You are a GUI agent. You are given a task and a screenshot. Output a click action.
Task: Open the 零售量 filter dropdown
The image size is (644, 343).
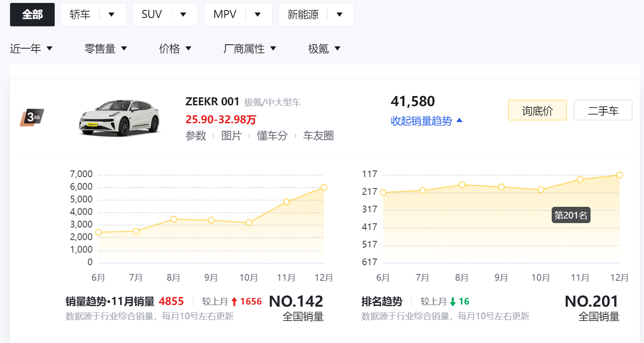(106, 49)
